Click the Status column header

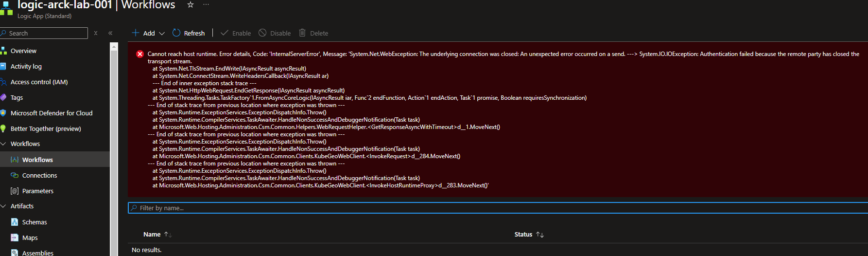pyautogui.click(x=523, y=235)
